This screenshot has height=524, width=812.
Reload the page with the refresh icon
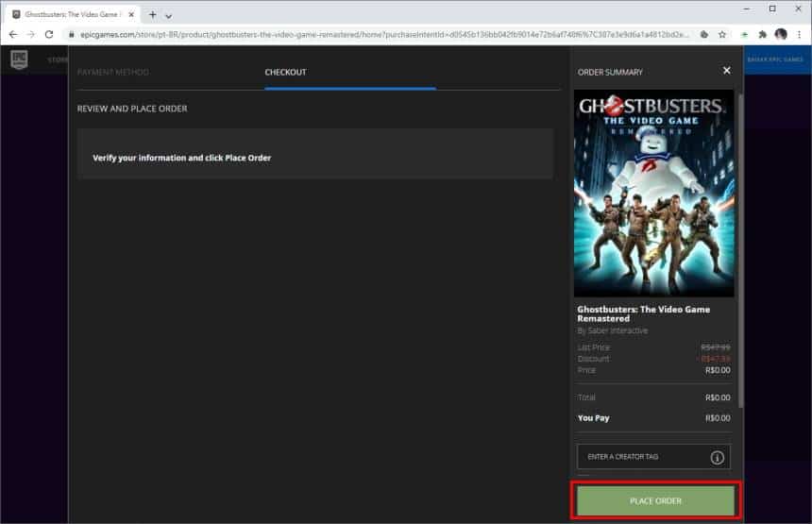(x=49, y=35)
